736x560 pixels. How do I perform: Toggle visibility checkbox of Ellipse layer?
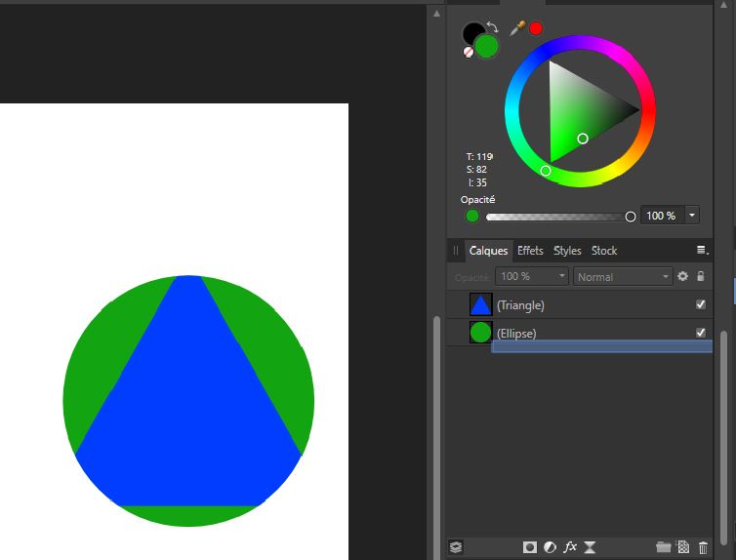pos(701,333)
